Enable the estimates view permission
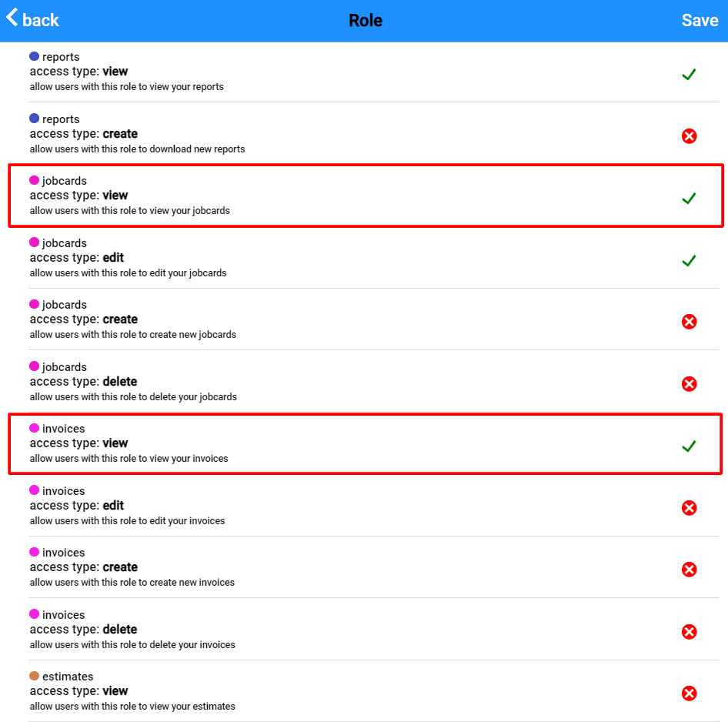This screenshot has height=722, width=728. click(x=689, y=694)
